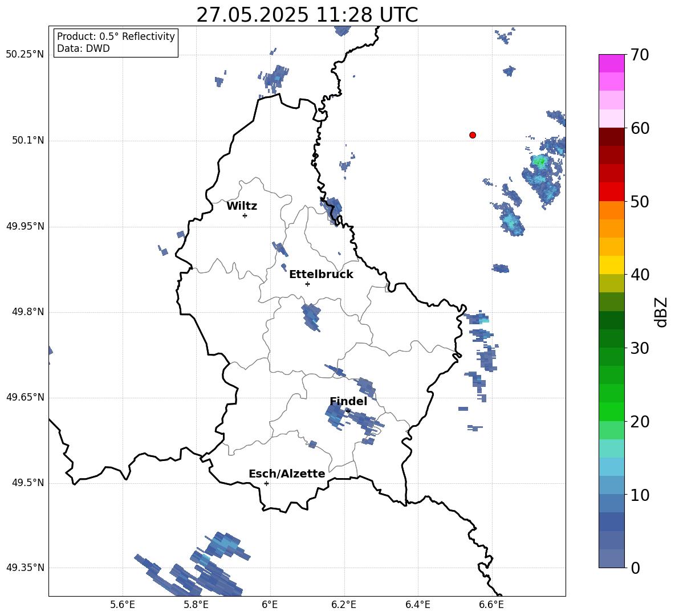Click the 60 tick on colorbar
This screenshot has height=616, width=675.
(x=640, y=128)
